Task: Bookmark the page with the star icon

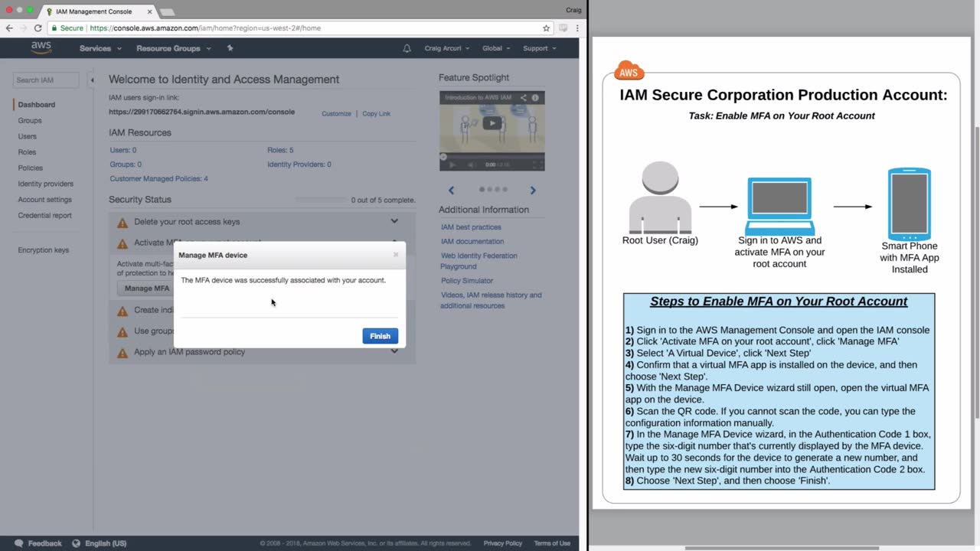Action: click(546, 28)
